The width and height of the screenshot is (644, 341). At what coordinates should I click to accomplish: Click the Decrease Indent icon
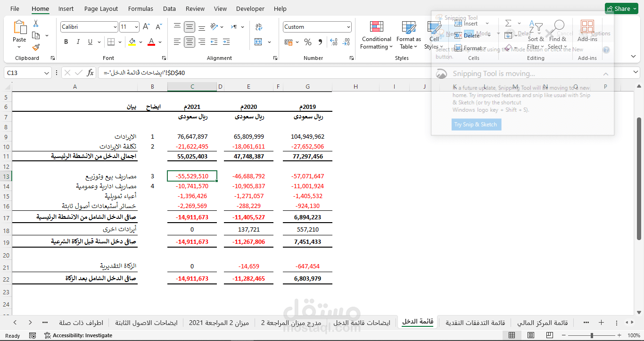click(214, 42)
